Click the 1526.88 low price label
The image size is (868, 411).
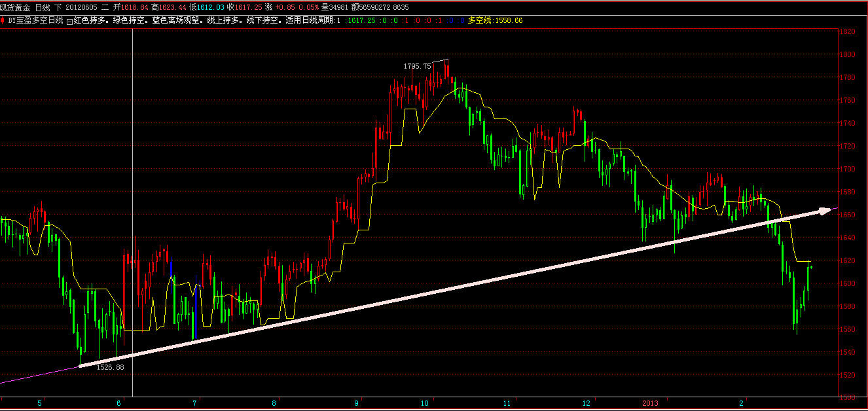[x=111, y=367]
